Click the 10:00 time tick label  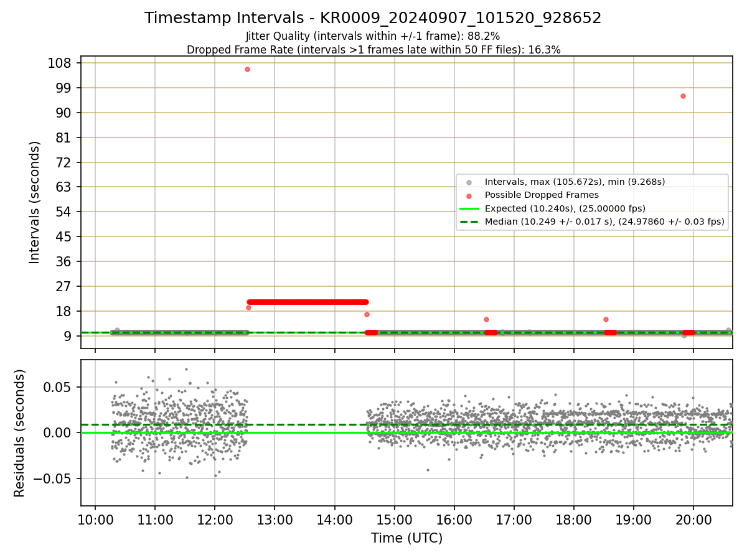(x=95, y=519)
